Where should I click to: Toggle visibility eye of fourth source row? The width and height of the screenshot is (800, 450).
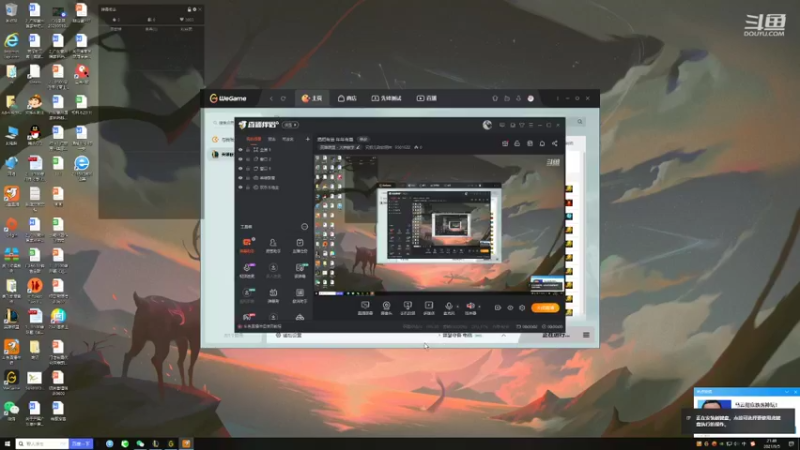tap(240, 178)
